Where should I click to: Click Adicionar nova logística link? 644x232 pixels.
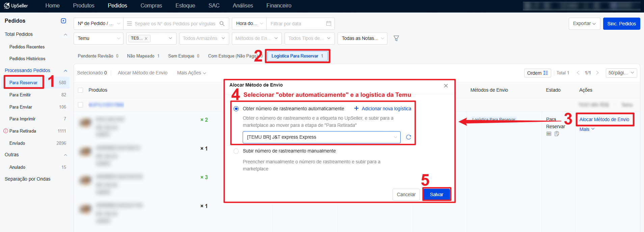coord(386,109)
